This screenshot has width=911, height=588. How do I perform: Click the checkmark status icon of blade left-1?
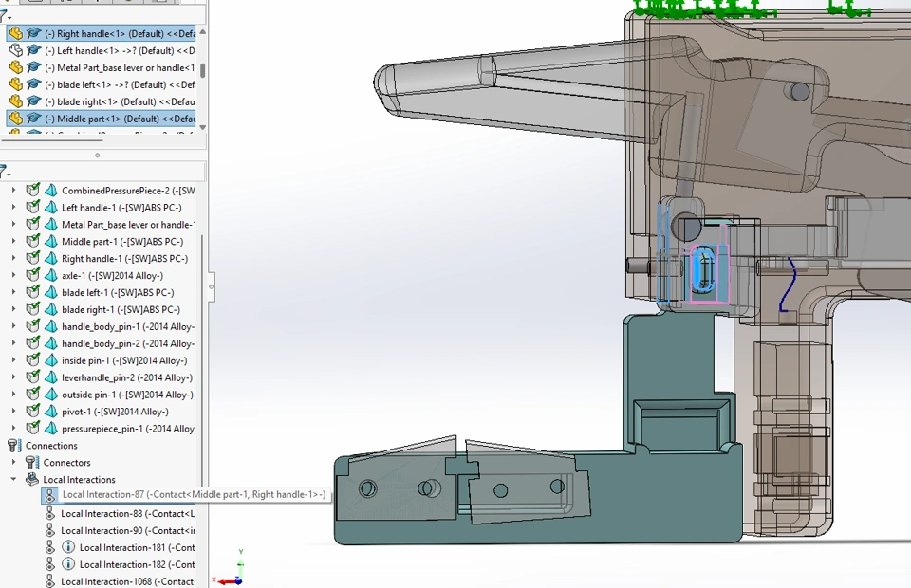pos(32,292)
